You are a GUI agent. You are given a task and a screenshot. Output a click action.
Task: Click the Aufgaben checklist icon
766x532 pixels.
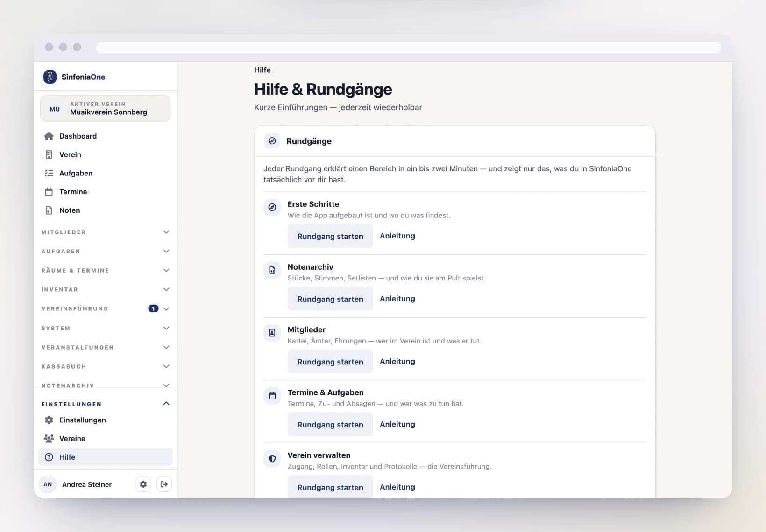click(x=49, y=173)
